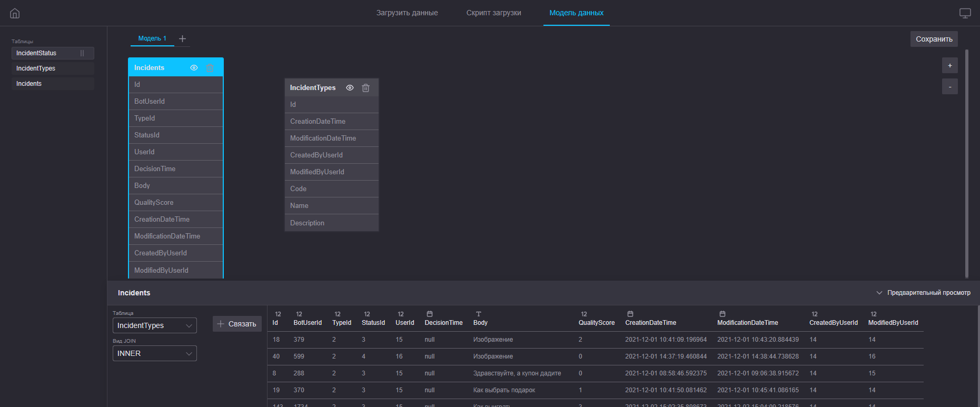Select ModifiedByUserId field in Incidents table

(176, 270)
